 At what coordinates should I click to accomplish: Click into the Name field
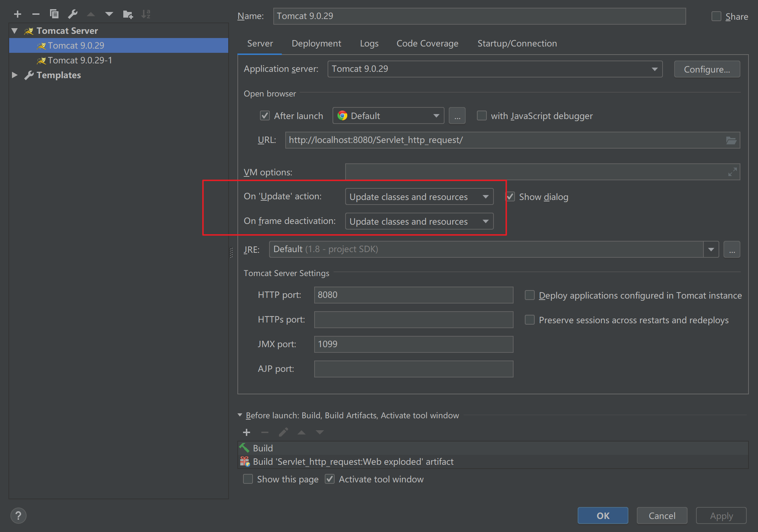pyautogui.click(x=479, y=16)
